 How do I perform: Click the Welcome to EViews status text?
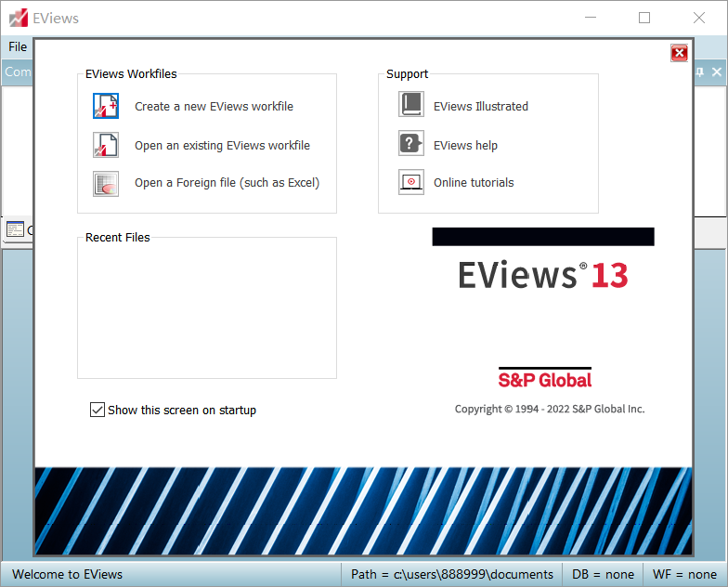(67, 574)
